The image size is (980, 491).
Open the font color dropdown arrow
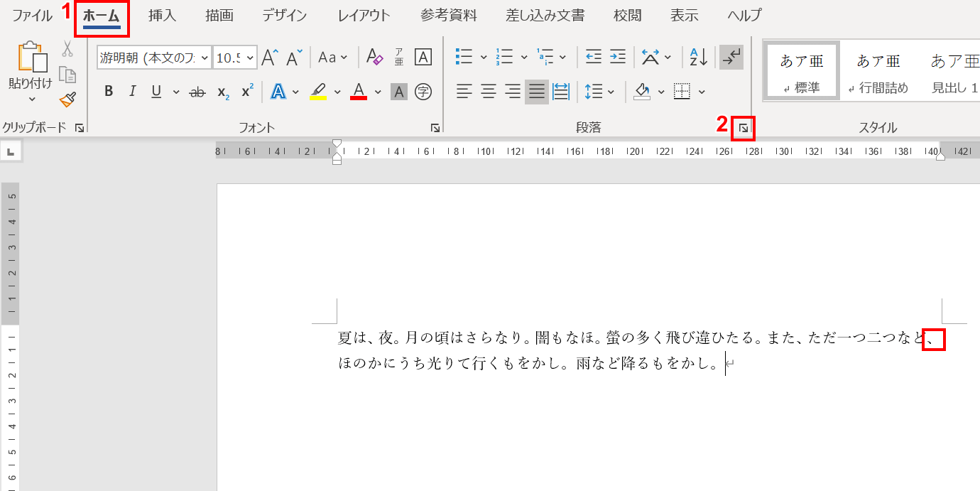click(x=378, y=92)
